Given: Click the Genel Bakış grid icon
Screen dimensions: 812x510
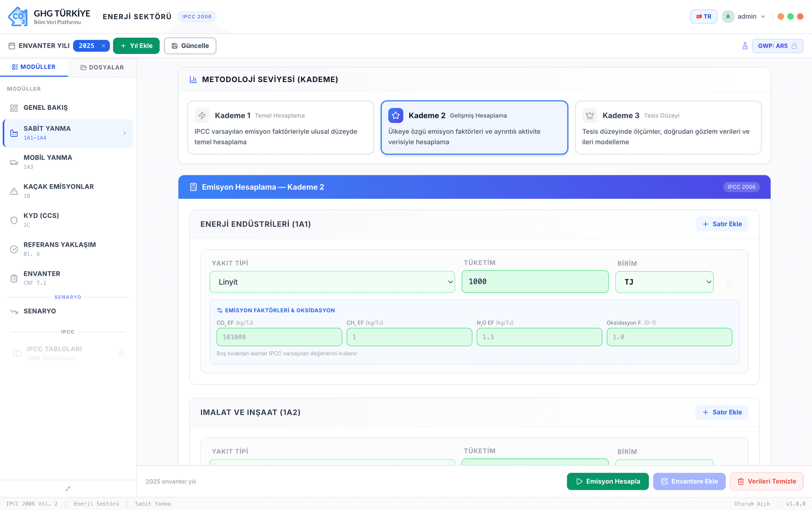Looking at the screenshot, I should pyautogui.click(x=14, y=108).
